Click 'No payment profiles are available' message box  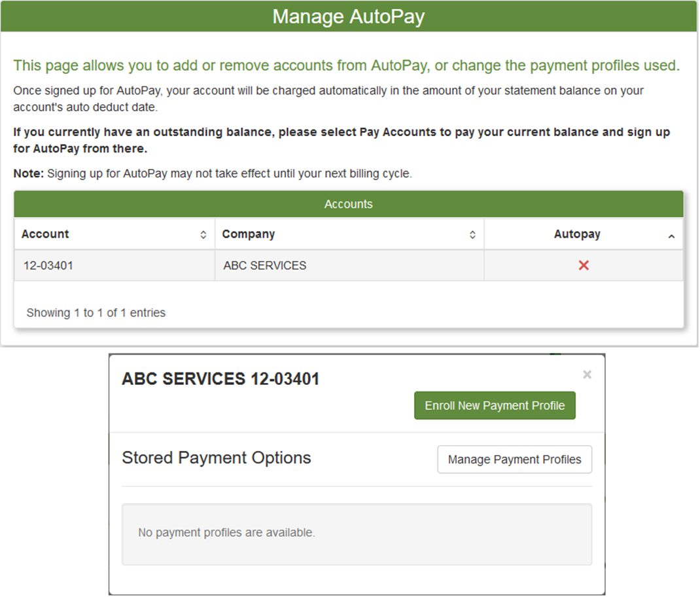click(x=357, y=534)
